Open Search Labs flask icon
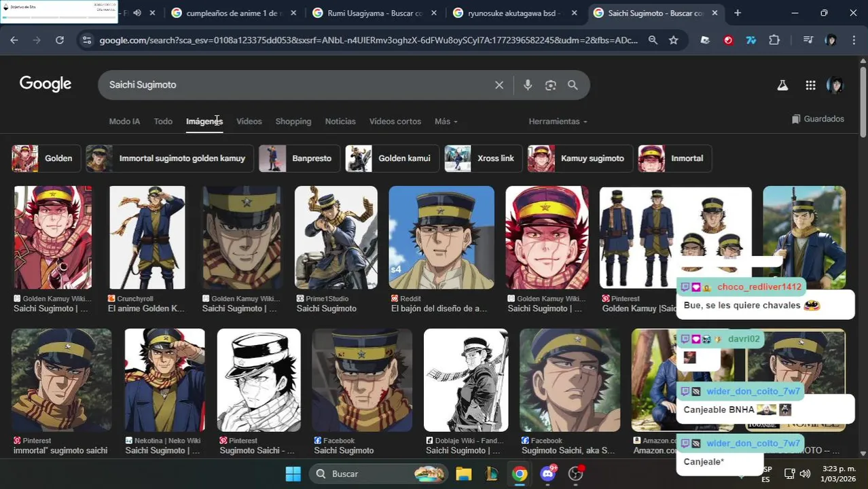 pos(782,85)
